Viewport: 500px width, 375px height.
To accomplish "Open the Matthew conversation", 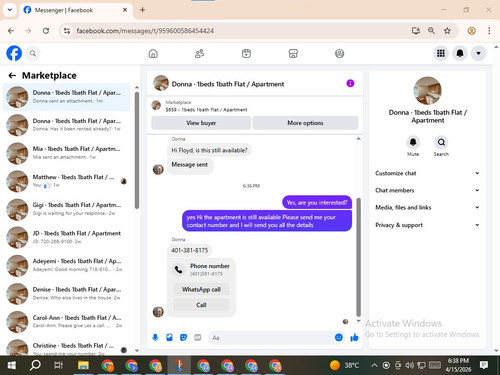I will coord(66,181).
